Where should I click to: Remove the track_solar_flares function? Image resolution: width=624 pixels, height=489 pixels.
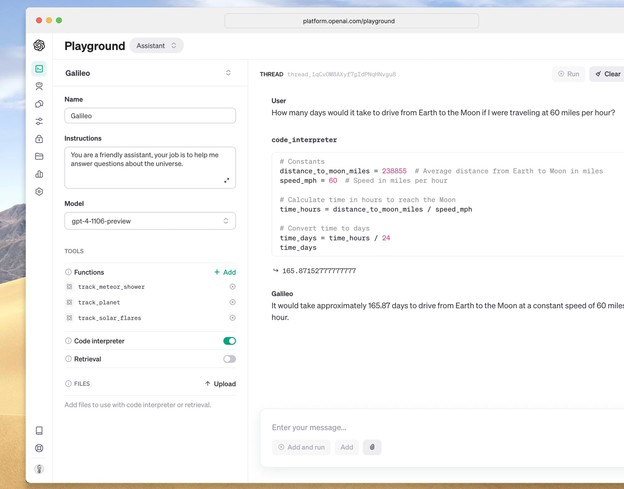(x=233, y=318)
